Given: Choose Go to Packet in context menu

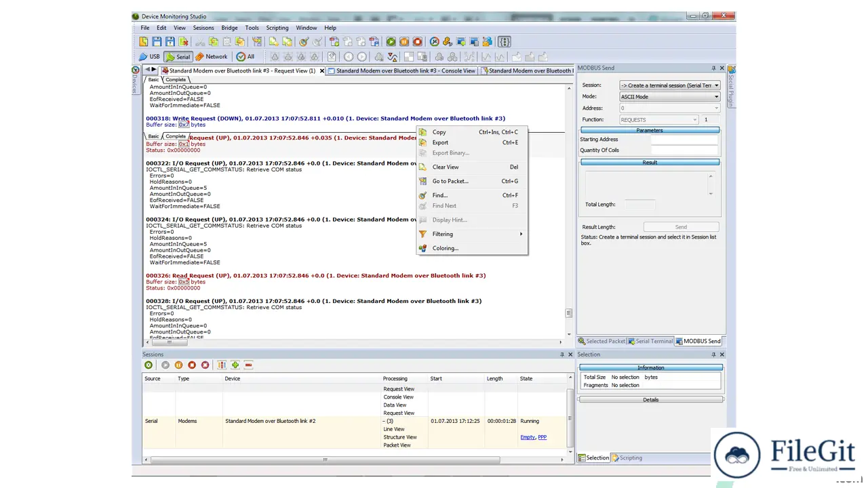Looking at the screenshot, I should (x=472, y=181).
